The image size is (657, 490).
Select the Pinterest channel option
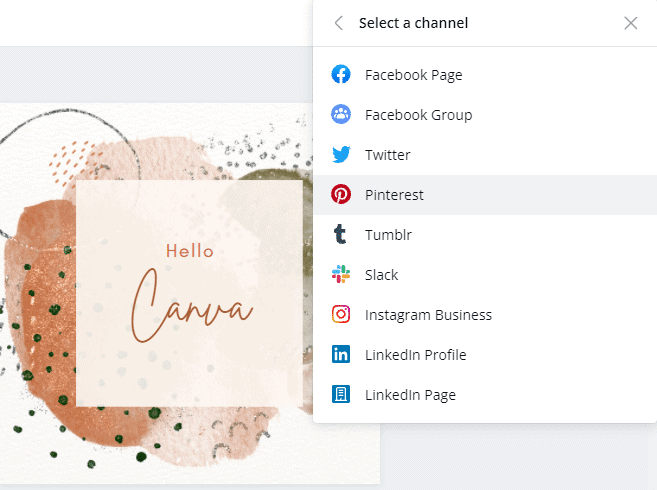pos(485,194)
